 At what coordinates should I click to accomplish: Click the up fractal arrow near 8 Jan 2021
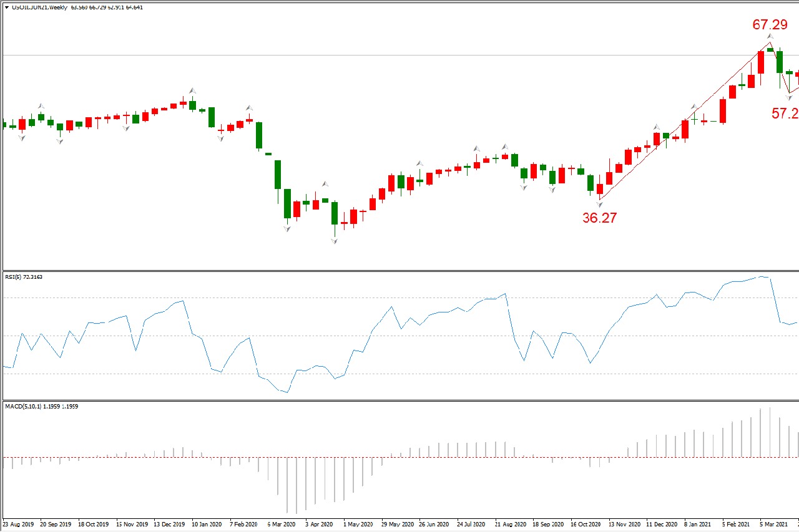pyautogui.click(x=694, y=107)
